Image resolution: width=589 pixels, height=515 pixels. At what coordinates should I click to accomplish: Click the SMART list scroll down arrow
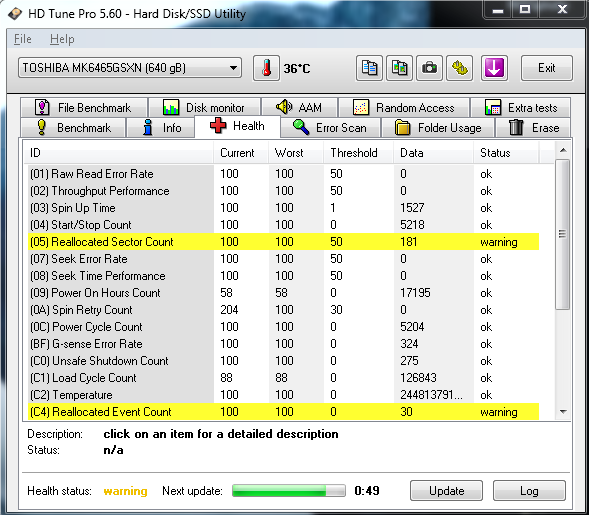pos(563,412)
